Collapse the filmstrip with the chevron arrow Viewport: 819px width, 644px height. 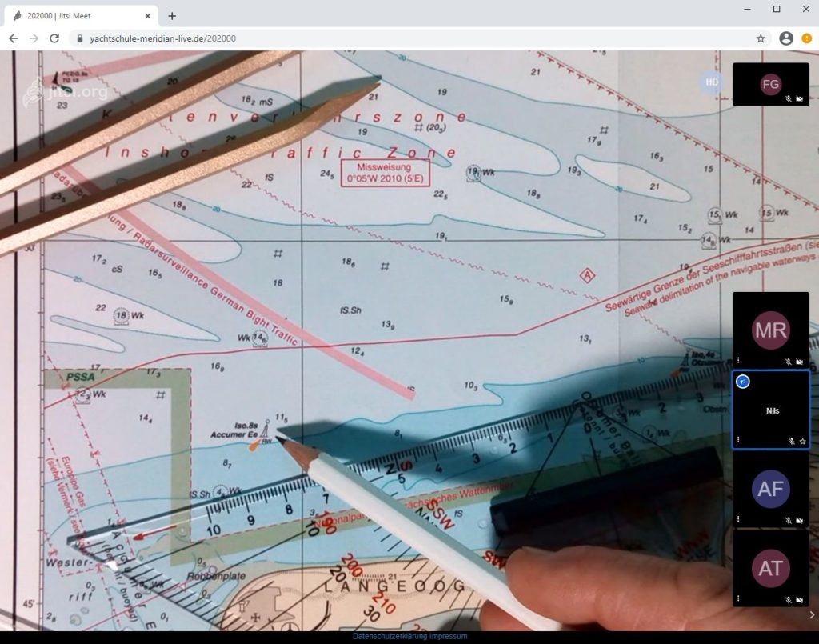812,614
